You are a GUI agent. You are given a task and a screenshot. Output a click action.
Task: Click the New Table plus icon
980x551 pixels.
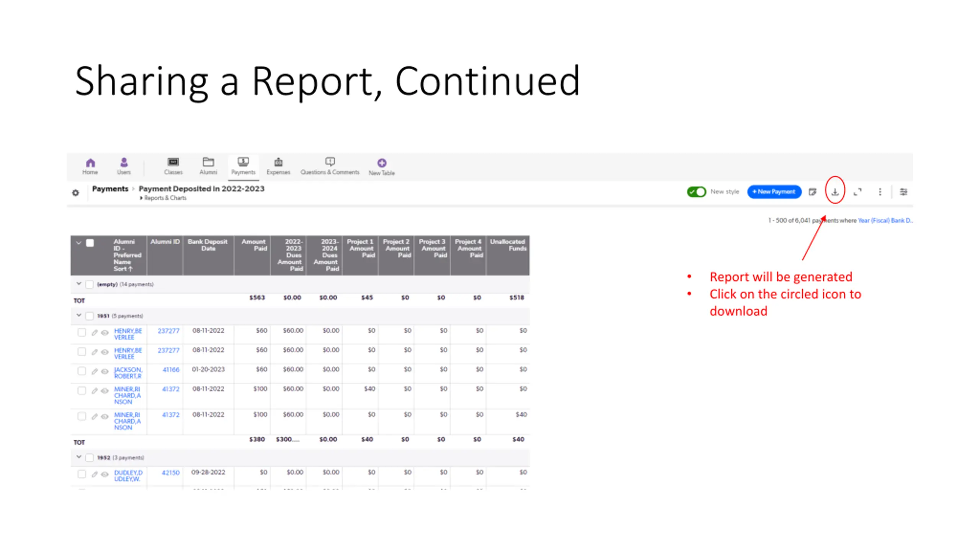[382, 163]
